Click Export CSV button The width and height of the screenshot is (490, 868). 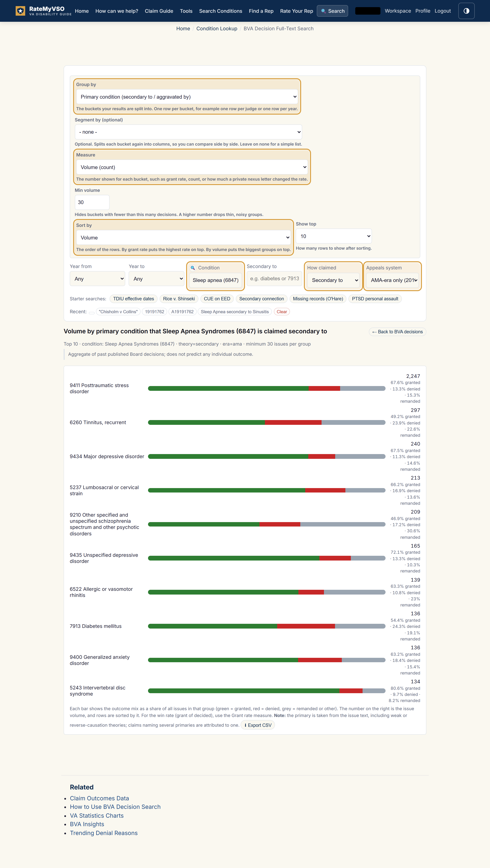click(258, 725)
